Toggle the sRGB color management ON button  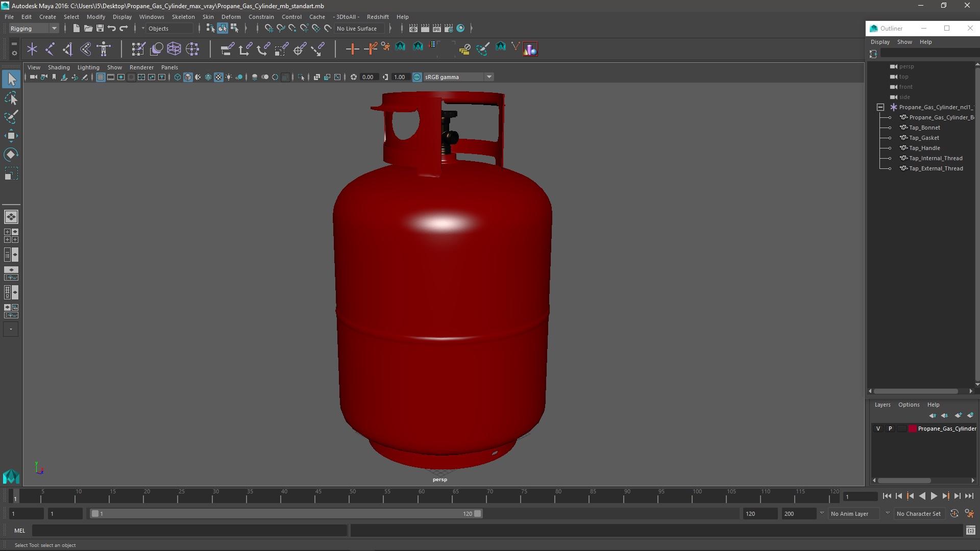[417, 77]
